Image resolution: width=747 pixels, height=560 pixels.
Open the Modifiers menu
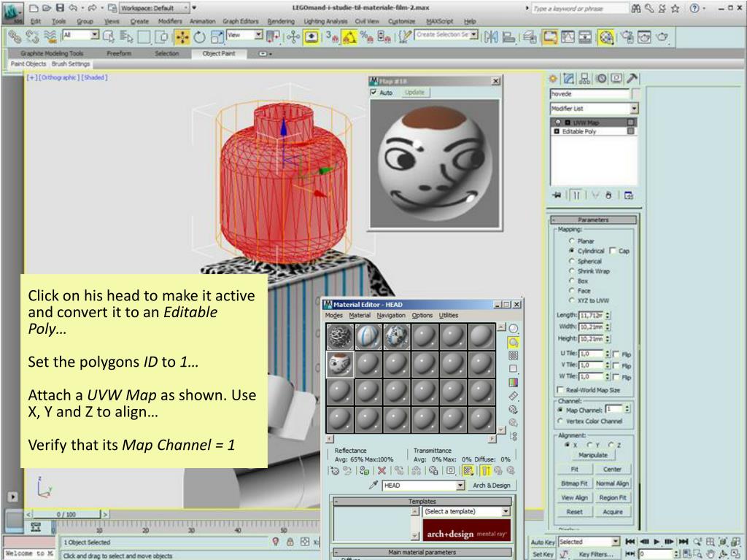(x=169, y=21)
